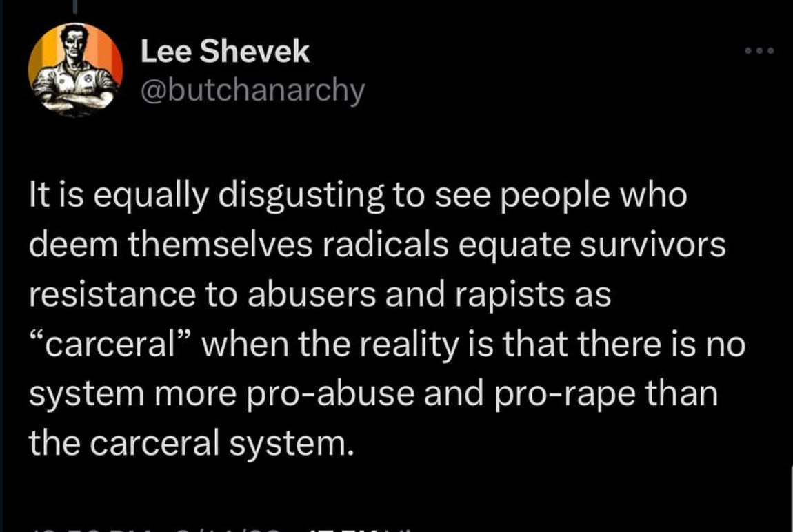This screenshot has height=532, width=793.
Task: Click the tweet's last line "the carceral system."
Action: (x=191, y=442)
